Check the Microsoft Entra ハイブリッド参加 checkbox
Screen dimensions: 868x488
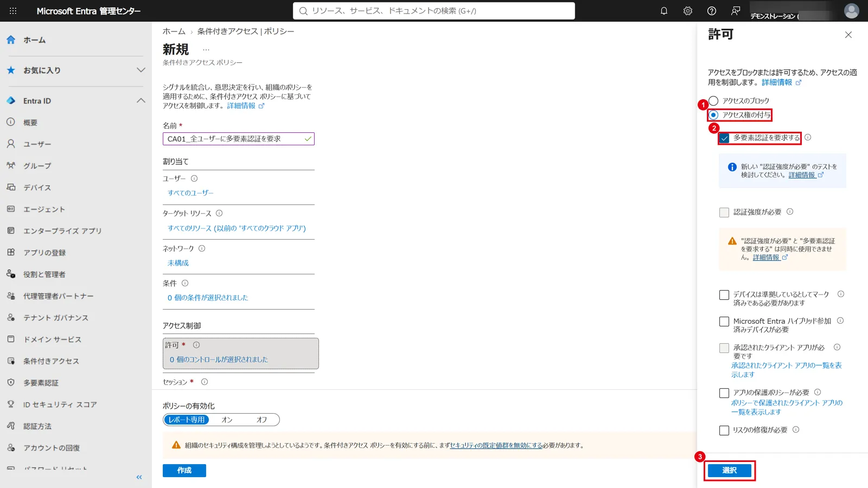724,322
